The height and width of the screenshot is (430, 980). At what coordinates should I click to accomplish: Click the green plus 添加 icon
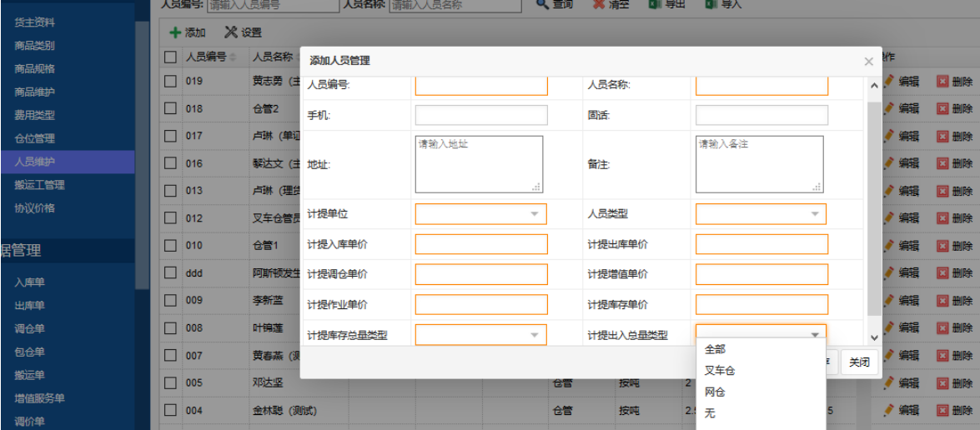click(x=175, y=32)
